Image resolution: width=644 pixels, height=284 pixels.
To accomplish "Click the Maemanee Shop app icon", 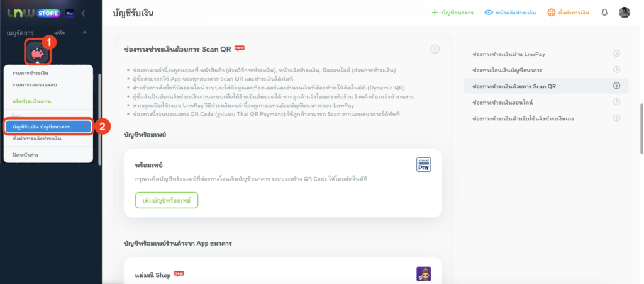I will (x=424, y=274).
